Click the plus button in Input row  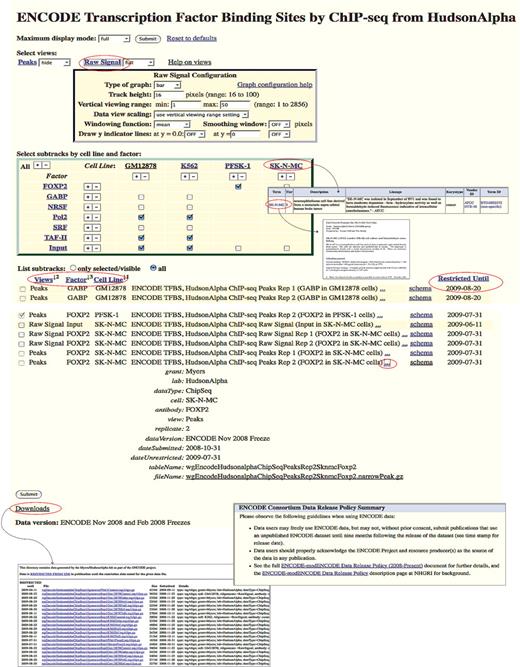pyautogui.click(x=88, y=248)
